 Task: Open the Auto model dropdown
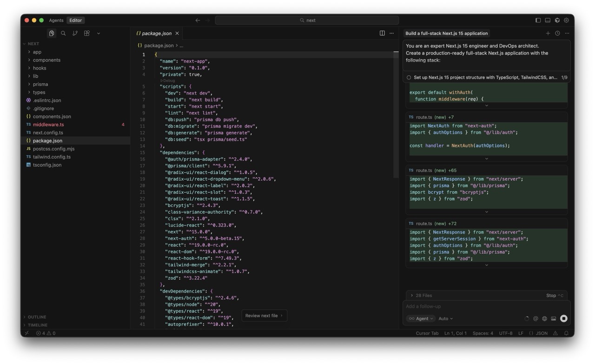coord(445,318)
